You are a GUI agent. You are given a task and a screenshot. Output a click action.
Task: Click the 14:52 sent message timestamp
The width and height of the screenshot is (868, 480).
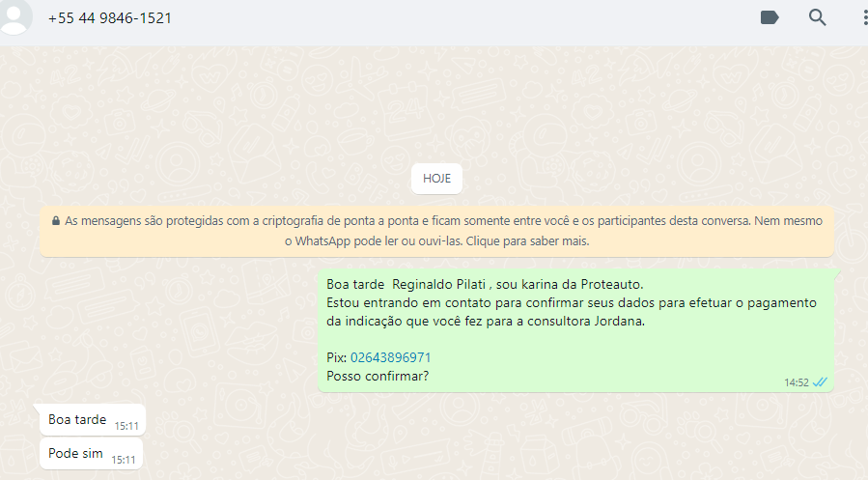(x=796, y=382)
